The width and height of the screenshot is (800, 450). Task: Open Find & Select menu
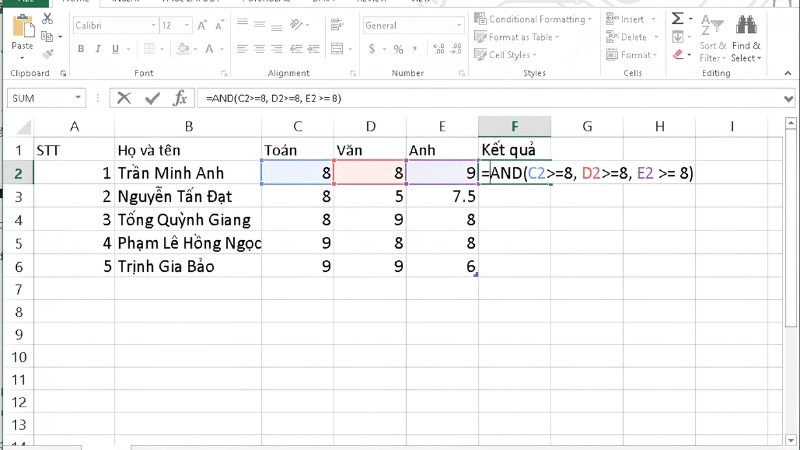tap(746, 39)
